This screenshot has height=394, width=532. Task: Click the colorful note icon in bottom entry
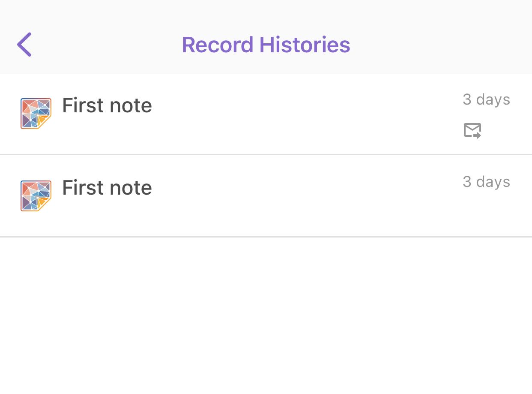tap(36, 196)
